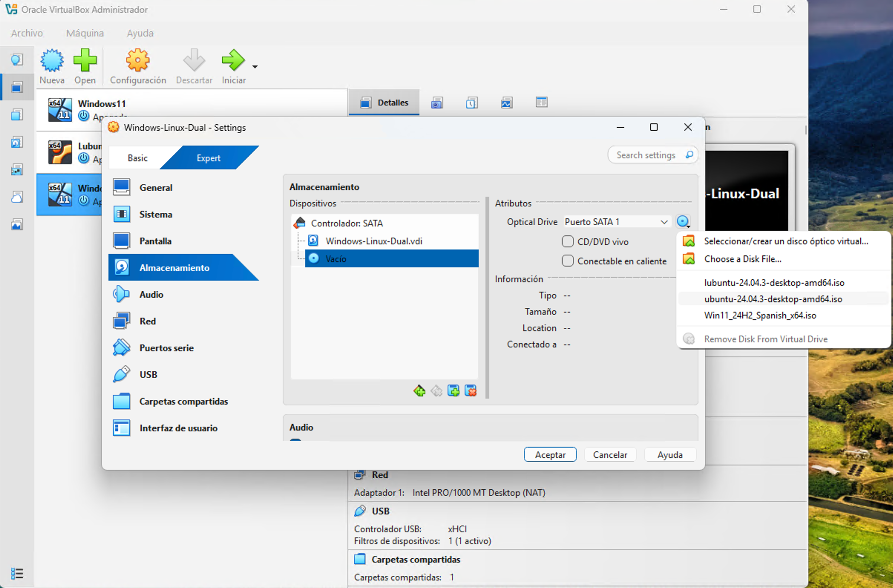The image size is (893, 588).
Task: Open the Red settings category
Action: tap(184, 321)
